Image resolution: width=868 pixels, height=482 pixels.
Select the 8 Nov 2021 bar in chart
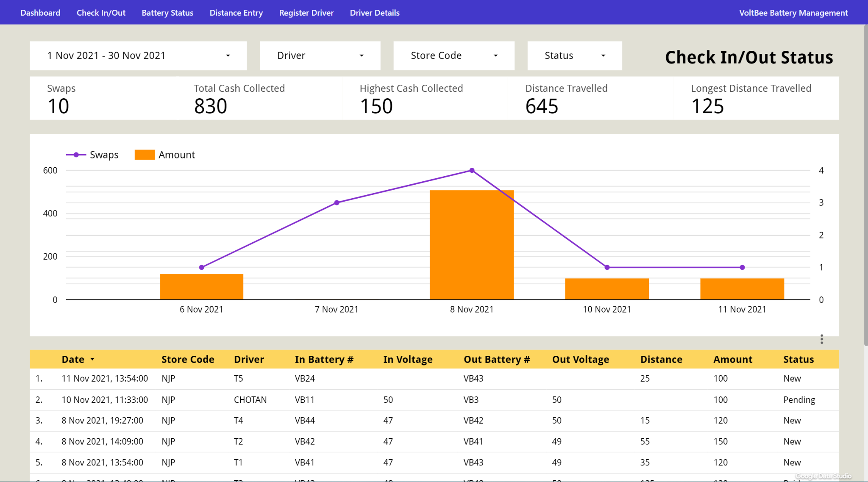coord(471,246)
